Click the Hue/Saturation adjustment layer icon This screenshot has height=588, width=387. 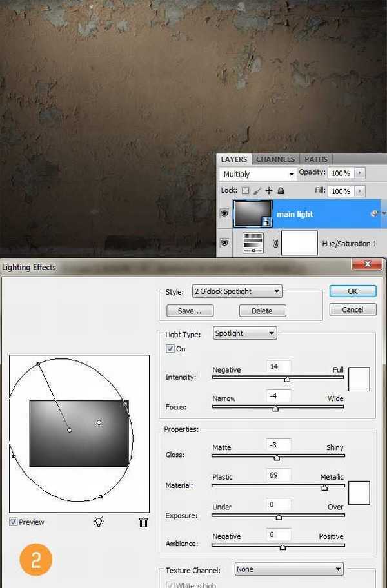(x=252, y=244)
